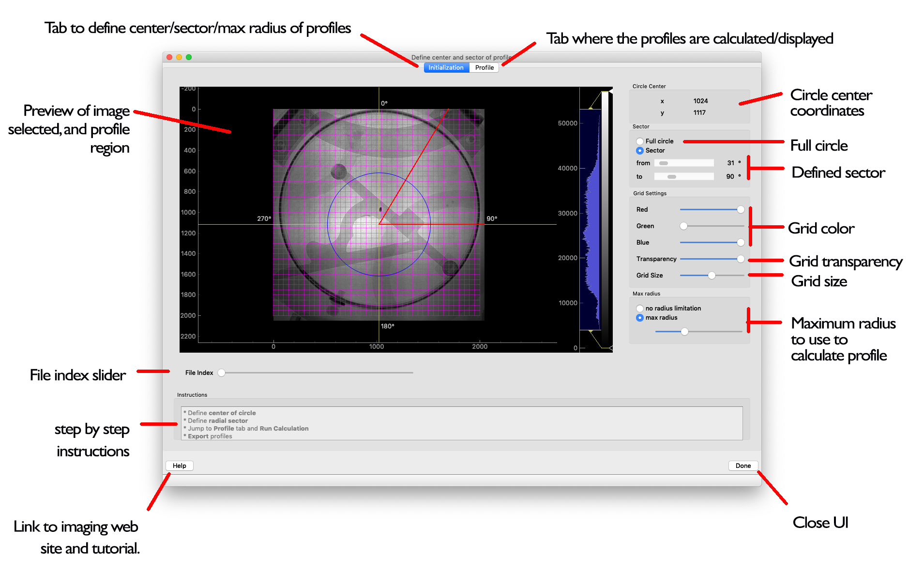
Task: Click the histogram grayscale gradient bar
Action: [605, 218]
